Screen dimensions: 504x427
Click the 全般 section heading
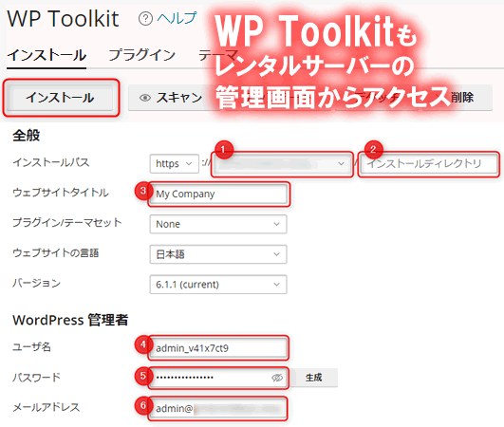26,136
